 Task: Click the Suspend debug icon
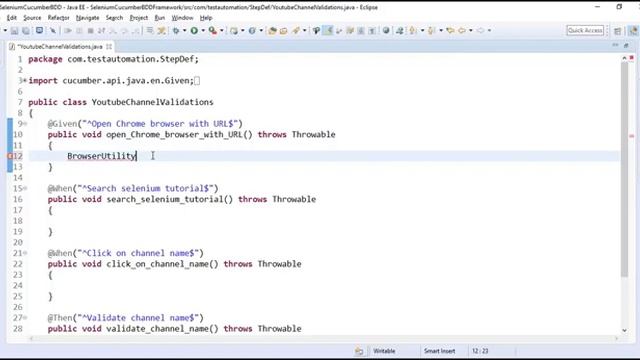click(x=79, y=31)
